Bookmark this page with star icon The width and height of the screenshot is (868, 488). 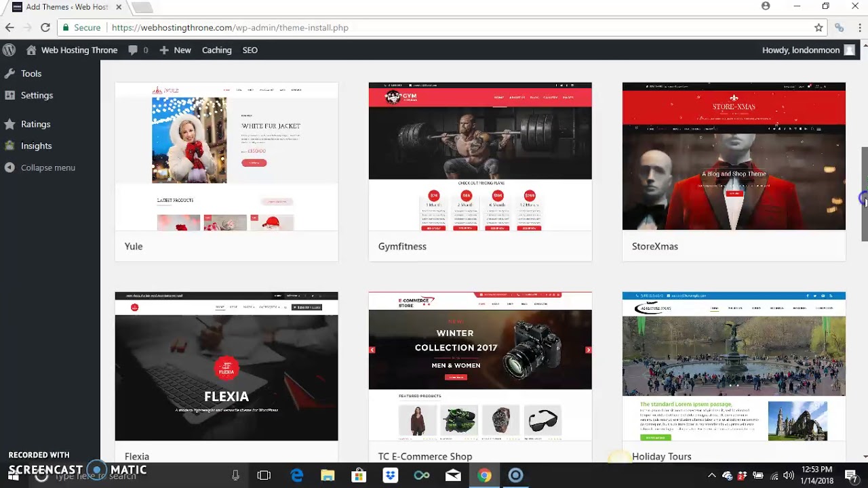click(818, 28)
